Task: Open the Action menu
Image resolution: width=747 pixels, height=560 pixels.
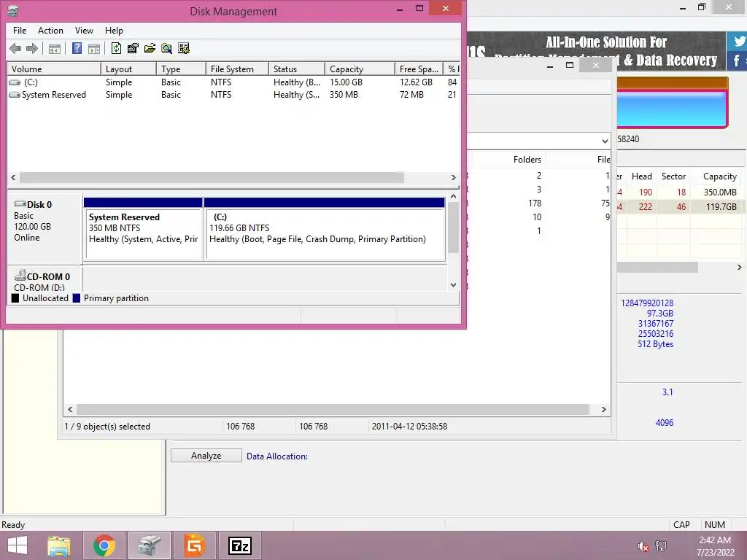Action: 50,31
